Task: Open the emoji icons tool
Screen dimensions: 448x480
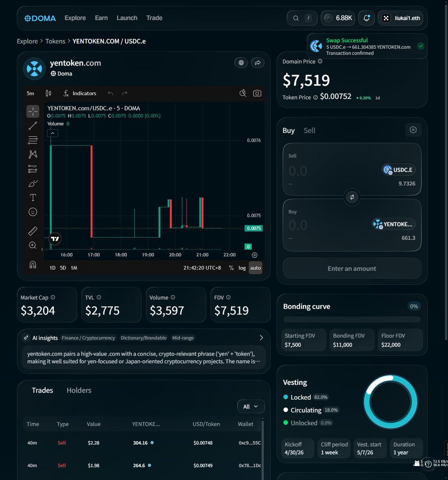Action: [x=33, y=212]
